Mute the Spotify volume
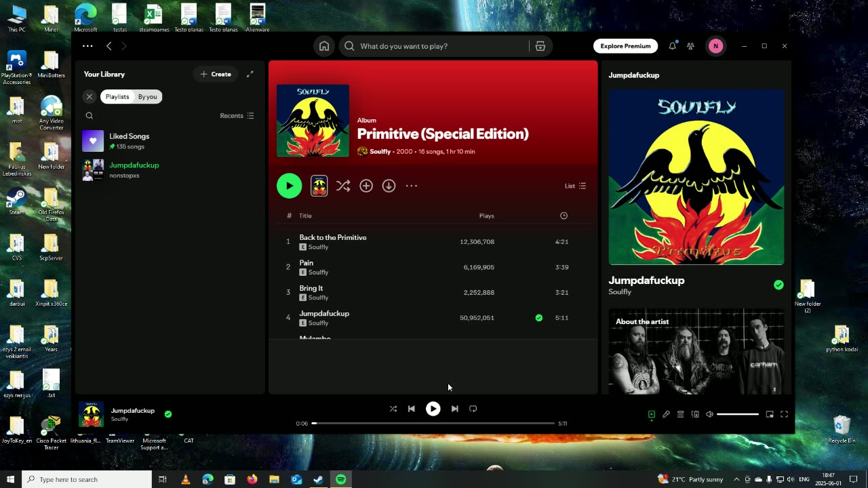 [x=709, y=414]
